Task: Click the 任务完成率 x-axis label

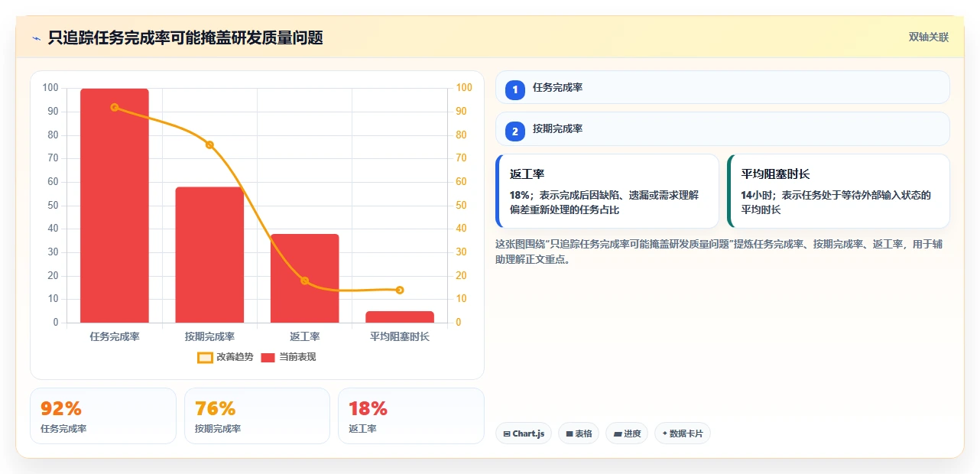Action: click(x=115, y=336)
